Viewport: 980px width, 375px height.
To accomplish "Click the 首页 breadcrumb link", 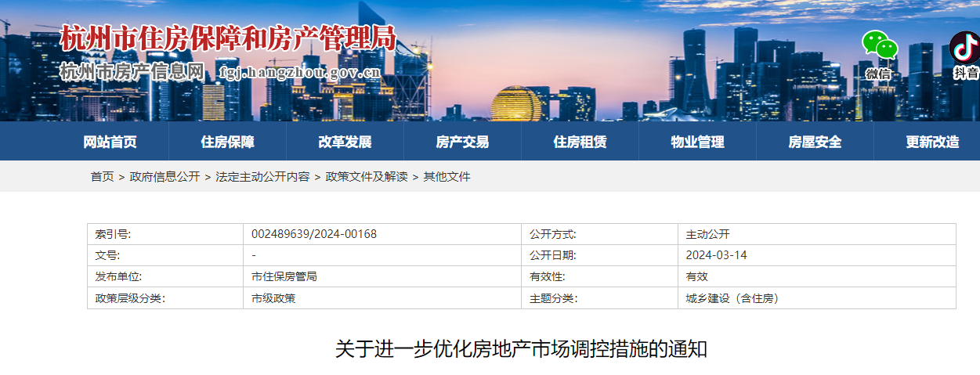I will (x=102, y=177).
